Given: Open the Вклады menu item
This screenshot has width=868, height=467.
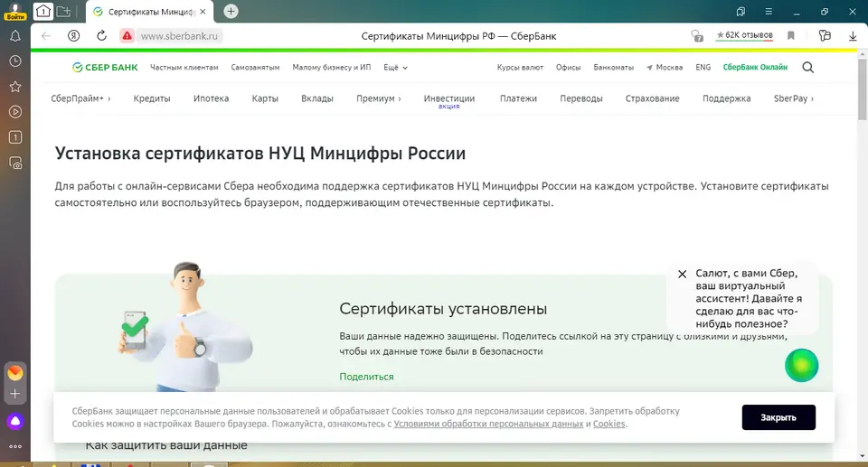Looking at the screenshot, I should (x=317, y=98).
